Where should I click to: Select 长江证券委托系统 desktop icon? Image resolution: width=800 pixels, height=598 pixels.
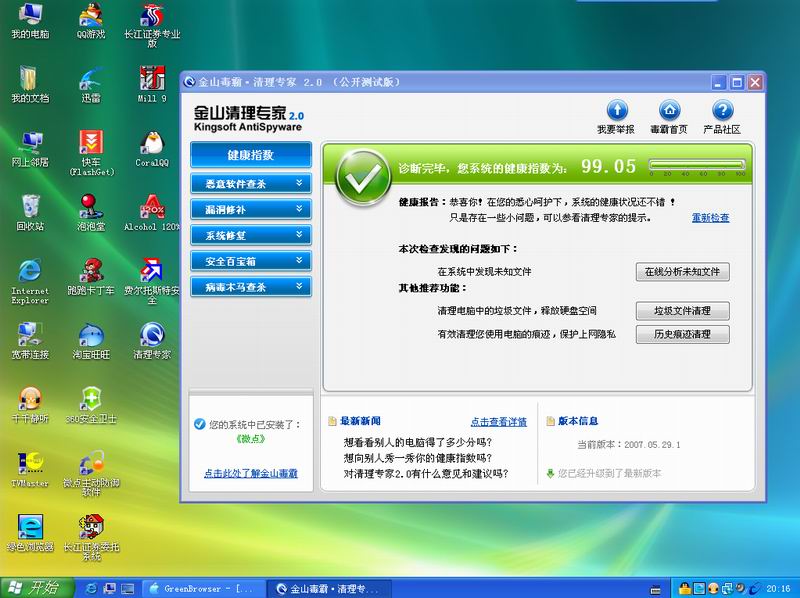91,538
